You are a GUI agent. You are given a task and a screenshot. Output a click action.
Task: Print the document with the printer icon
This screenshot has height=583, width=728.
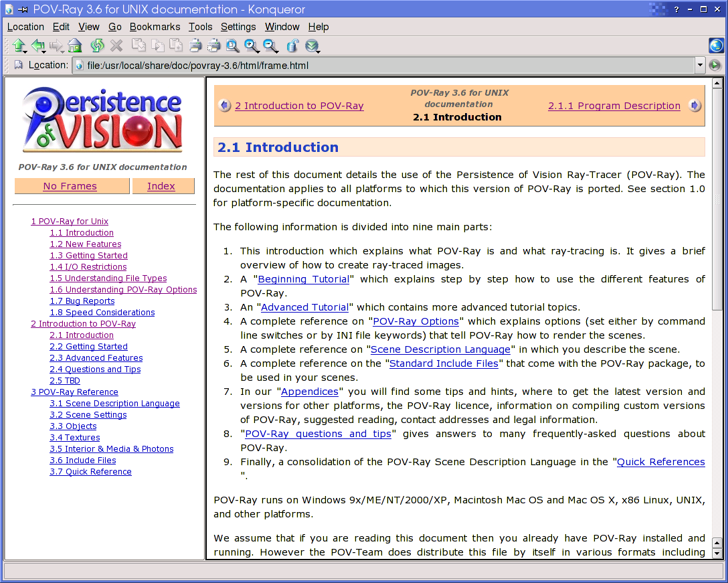click(195, 46)
